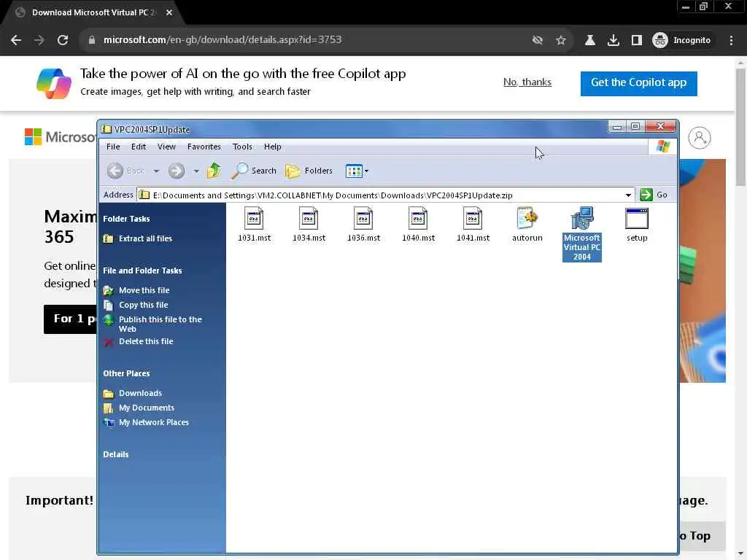Go to My Network Places
The image size is (747, 560).
coord(154,422)
